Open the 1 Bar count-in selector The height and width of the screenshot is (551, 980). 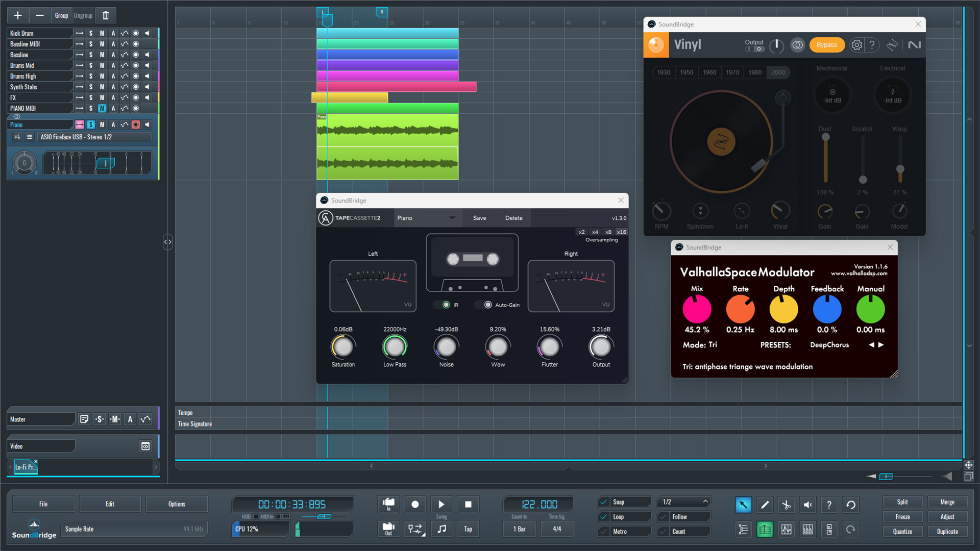point(519,529)
